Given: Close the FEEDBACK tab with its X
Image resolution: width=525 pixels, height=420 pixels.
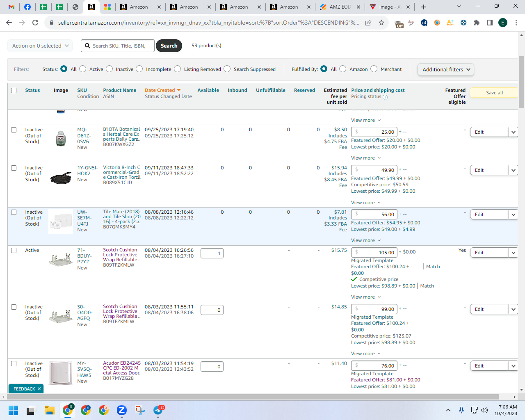Looking at the screenshot, I should pyautogui.click(x=39, y=389).
